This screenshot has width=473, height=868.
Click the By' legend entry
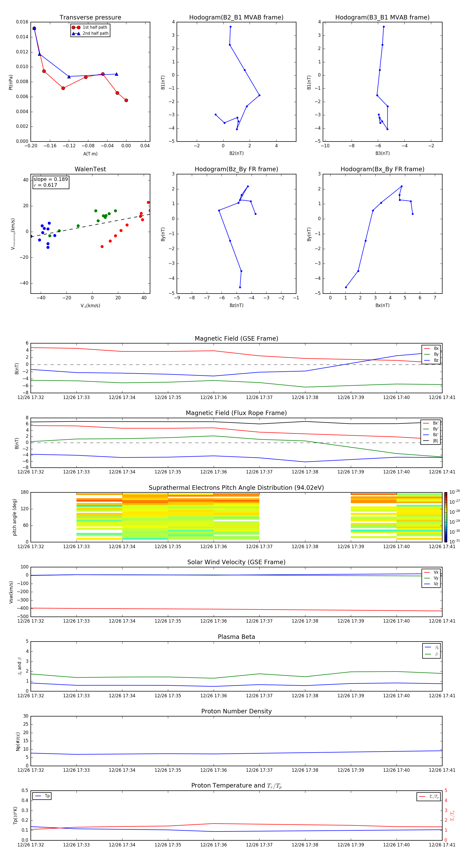coord(431,429)
